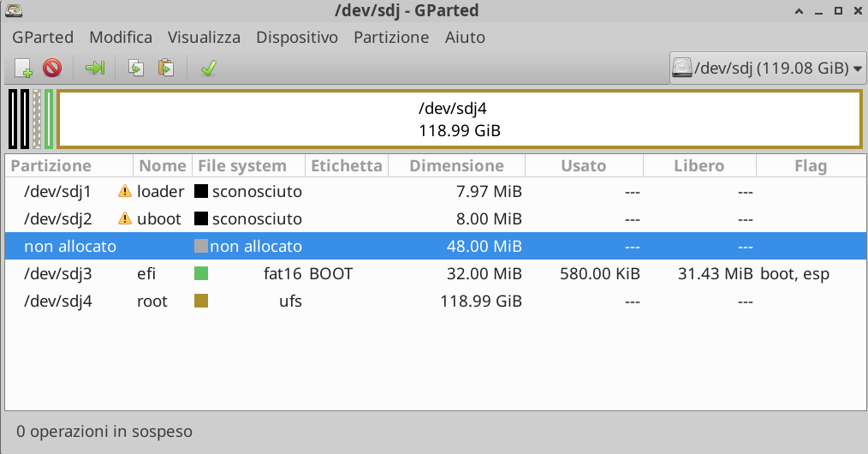Click the Paste partition toolbar icon
Viewport: 868px width, 454px height.
click(x=165, y=68)
